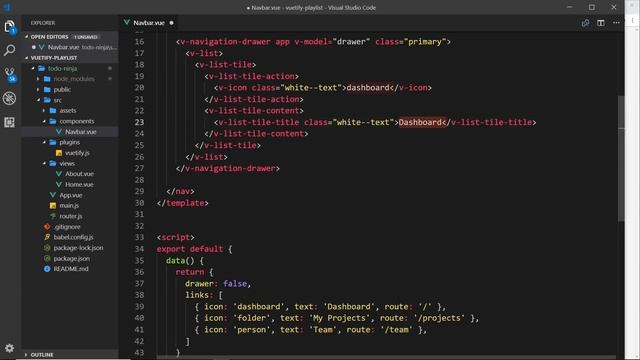
Task: Open About.vue in the views folder
Action: click(x=79, y=174)
